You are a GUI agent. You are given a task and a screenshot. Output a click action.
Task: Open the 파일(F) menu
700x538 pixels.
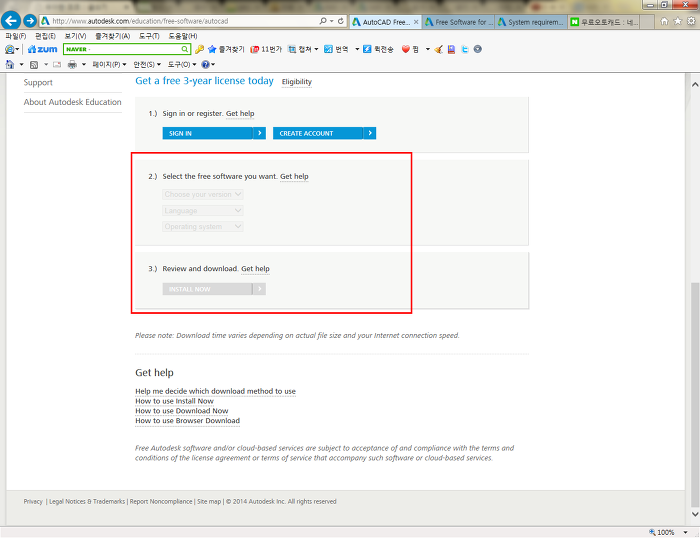16,36
